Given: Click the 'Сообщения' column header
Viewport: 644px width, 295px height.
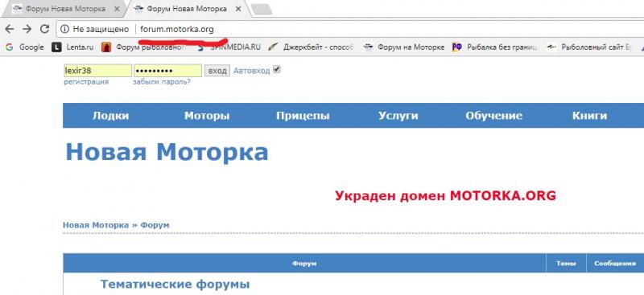Looking at the screenshot, I should pyautogui.click(x=615, y=264).
